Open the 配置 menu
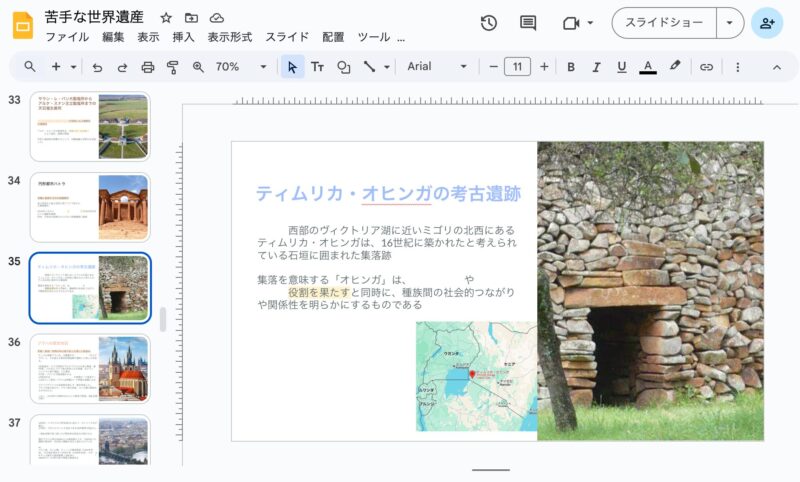The image size is (800, 482). (x=333, y=37)
